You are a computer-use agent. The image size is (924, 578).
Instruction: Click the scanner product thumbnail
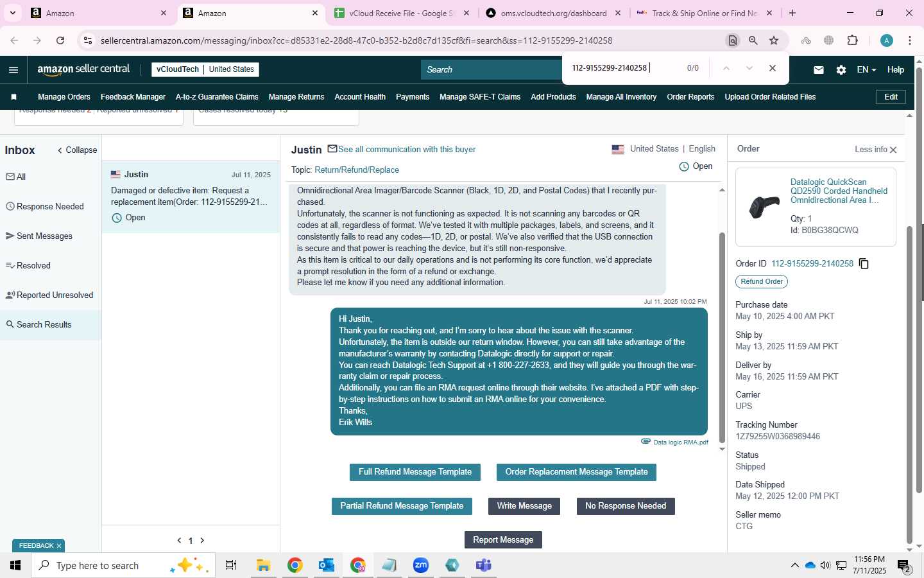pos(764,207)
